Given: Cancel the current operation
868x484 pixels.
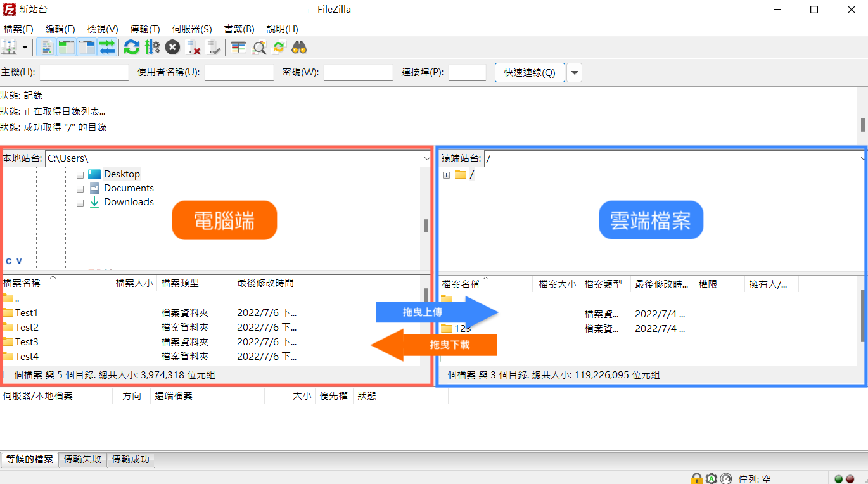Looking at the screenshot, I should pyautogui.click(x=172, y=47).
